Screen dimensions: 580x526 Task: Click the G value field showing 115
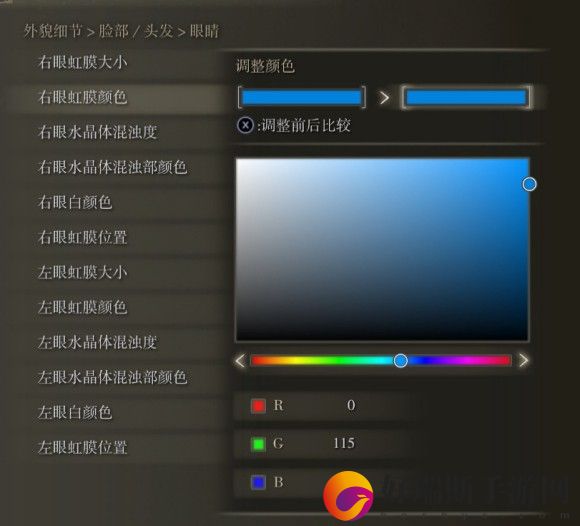[322, 444]
